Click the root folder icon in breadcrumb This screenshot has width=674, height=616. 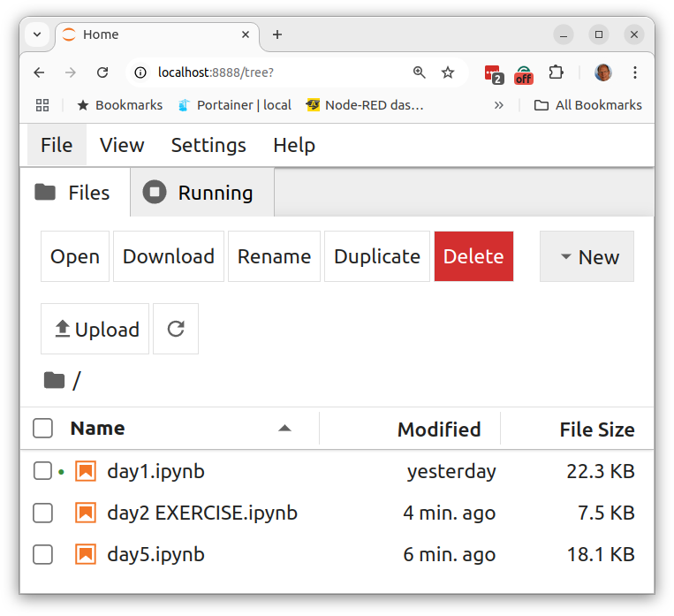click(55, 380)
